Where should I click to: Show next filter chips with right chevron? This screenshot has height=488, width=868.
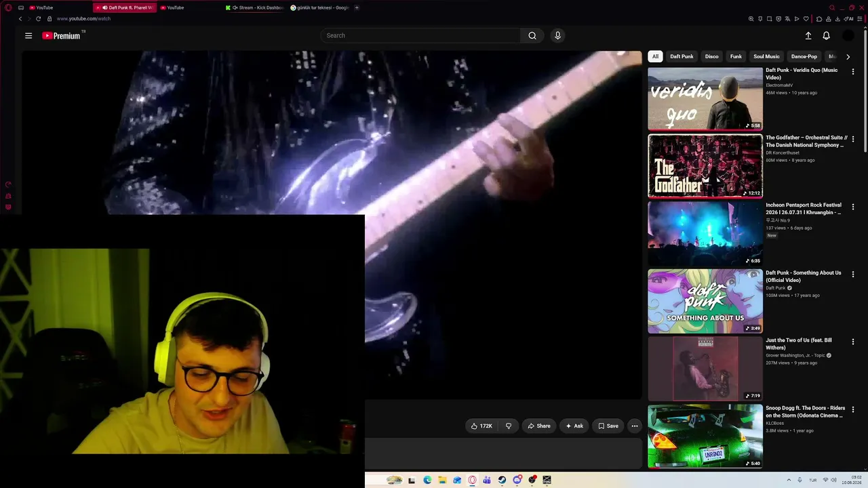[x=848, y=56]
